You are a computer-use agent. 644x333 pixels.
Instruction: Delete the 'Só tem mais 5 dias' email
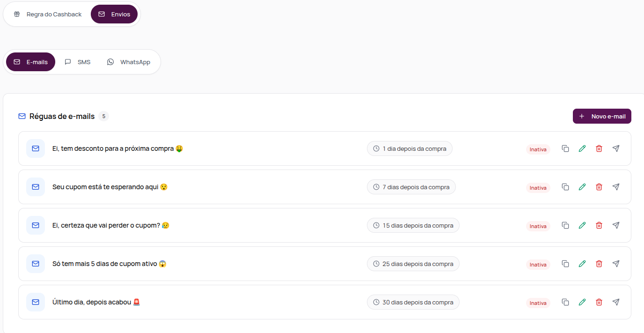[x=599, y=264]
